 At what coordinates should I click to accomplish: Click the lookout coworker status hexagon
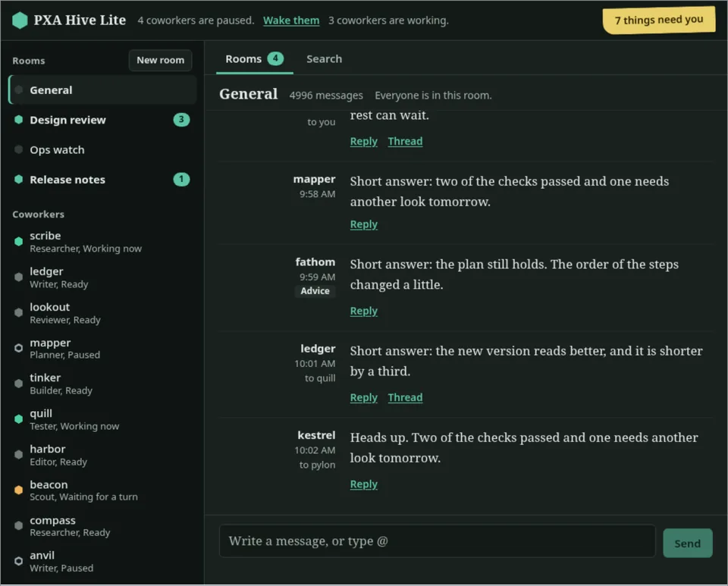click(18, 313)
